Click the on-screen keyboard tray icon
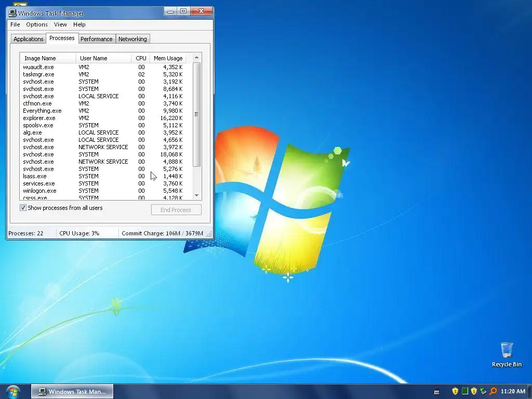 coord(436,392)
